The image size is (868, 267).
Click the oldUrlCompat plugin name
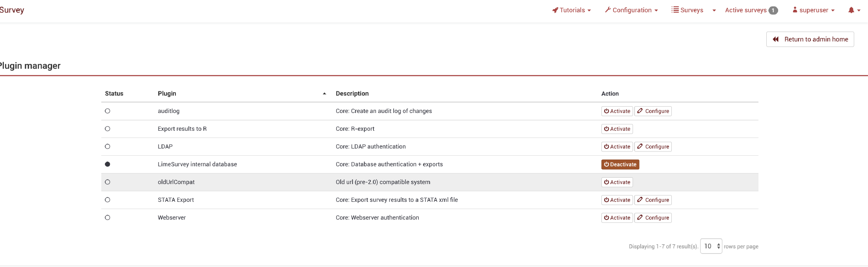click(176, 182)
